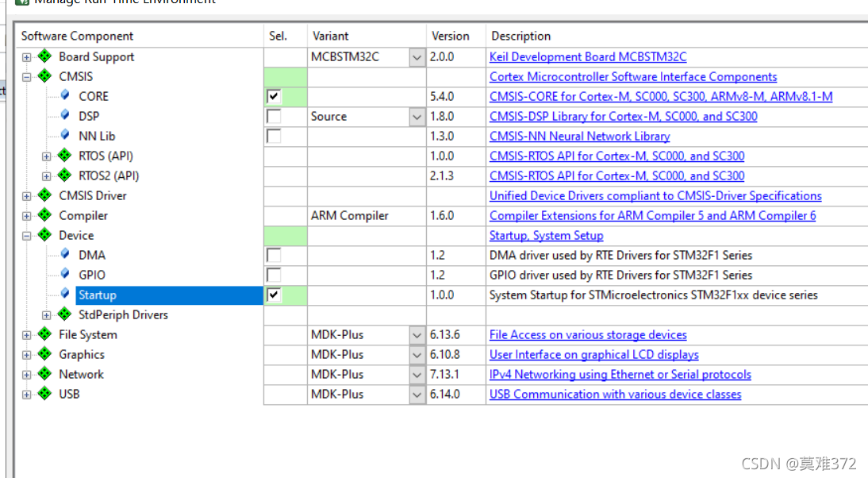Image resolution: width=868 pixels, height=478 pixels.
Task: Open Unified Device Drivers CMSIS-Driver link
Action: (x=655, y=196)
